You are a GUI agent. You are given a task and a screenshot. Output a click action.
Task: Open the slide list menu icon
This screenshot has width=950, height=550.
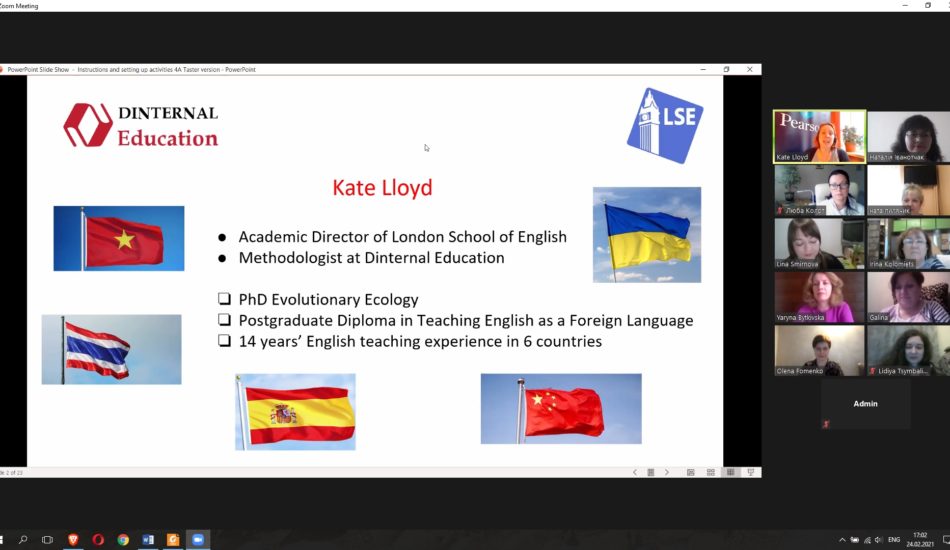(650, 472)
